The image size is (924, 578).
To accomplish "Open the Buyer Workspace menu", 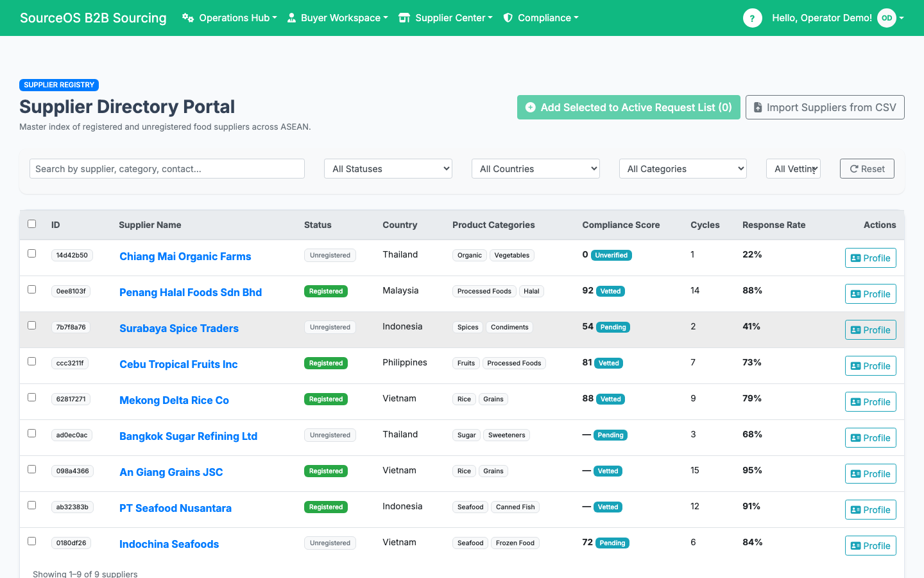I will pos(337,18).
